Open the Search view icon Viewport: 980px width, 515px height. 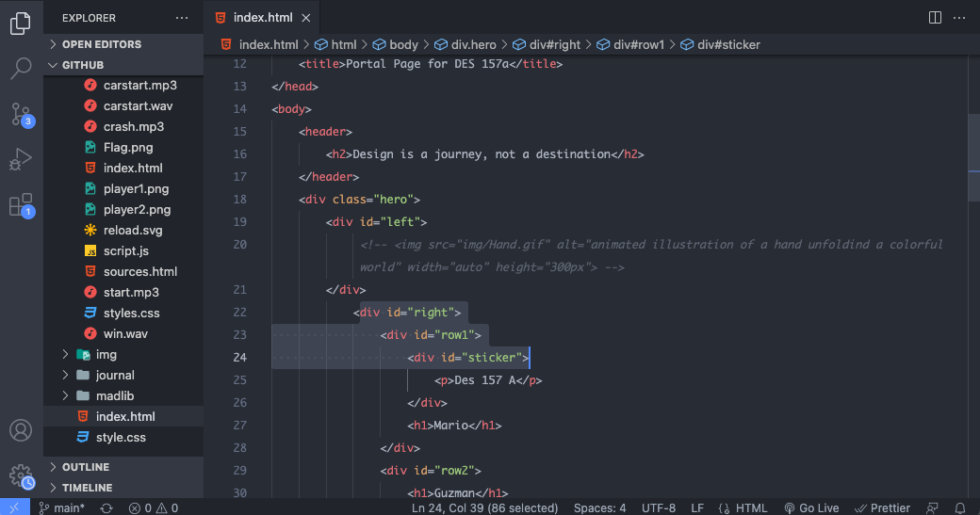click(x=21, y=68)
